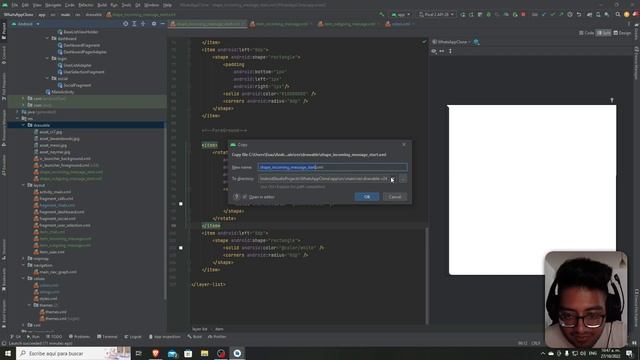
Task: Click the horizontal arrows icon in preview toolbar
Action: tap(442, 51)
